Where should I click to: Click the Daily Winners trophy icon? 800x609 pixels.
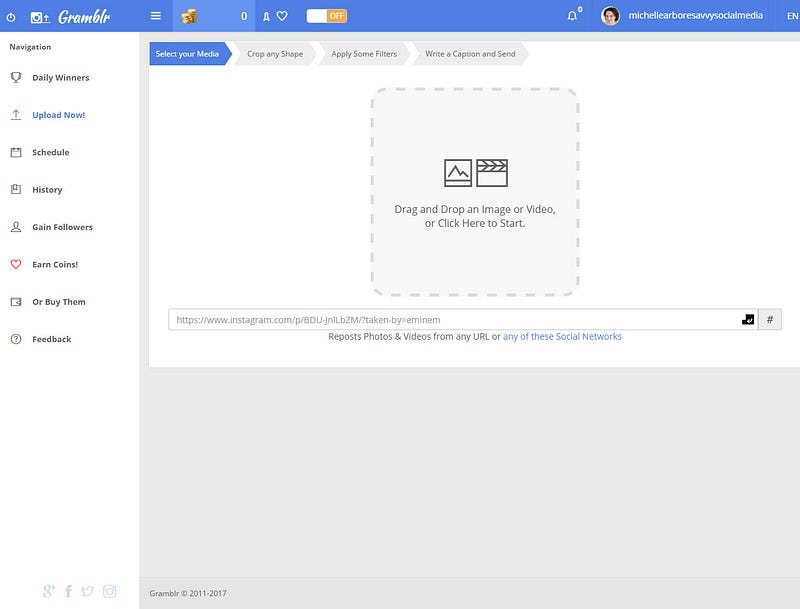tap(16, 77)
